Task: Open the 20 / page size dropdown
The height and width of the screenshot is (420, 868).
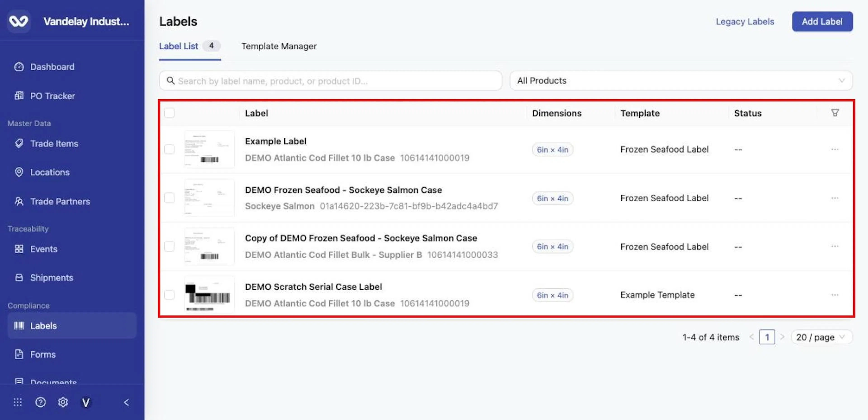Action: (x=821, y=337)
